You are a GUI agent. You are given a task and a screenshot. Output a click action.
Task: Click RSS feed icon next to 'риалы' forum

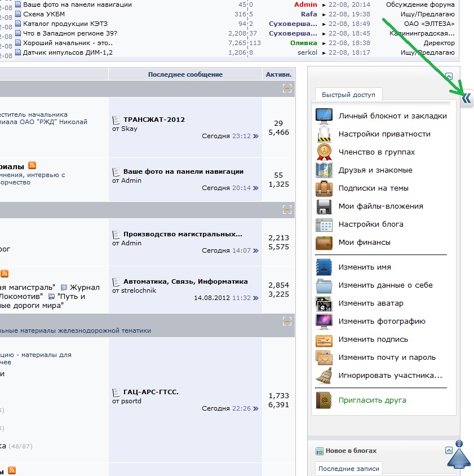pyautogui.click(x=33, y=165)
